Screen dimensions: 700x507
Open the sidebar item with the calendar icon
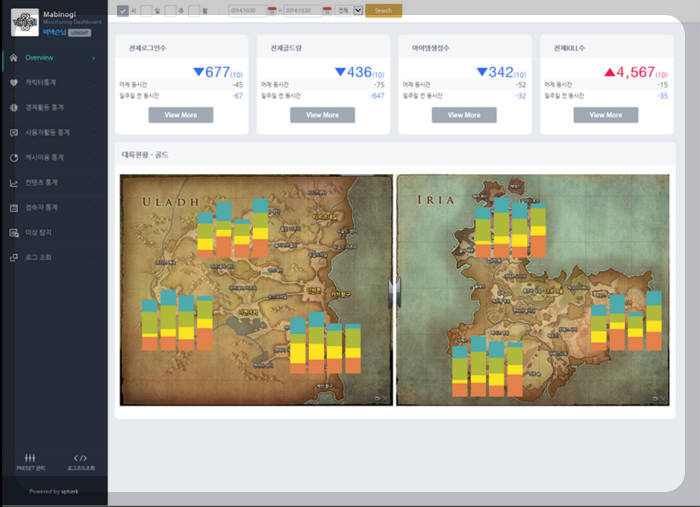coord(54,208)
